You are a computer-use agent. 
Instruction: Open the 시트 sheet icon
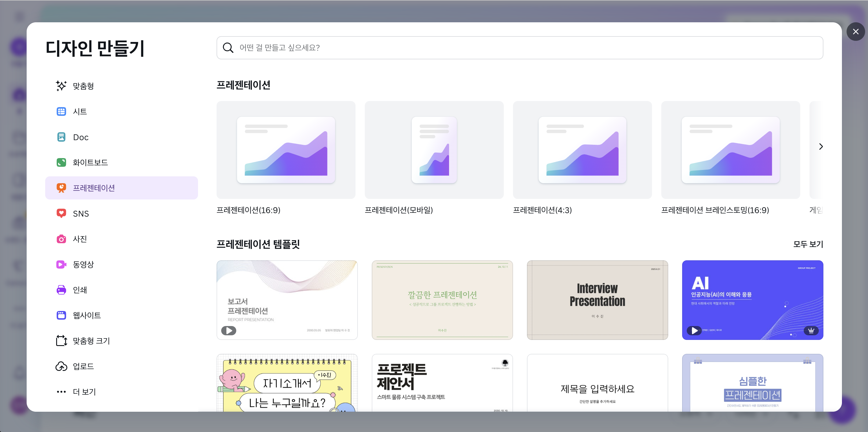click(61, 111)
